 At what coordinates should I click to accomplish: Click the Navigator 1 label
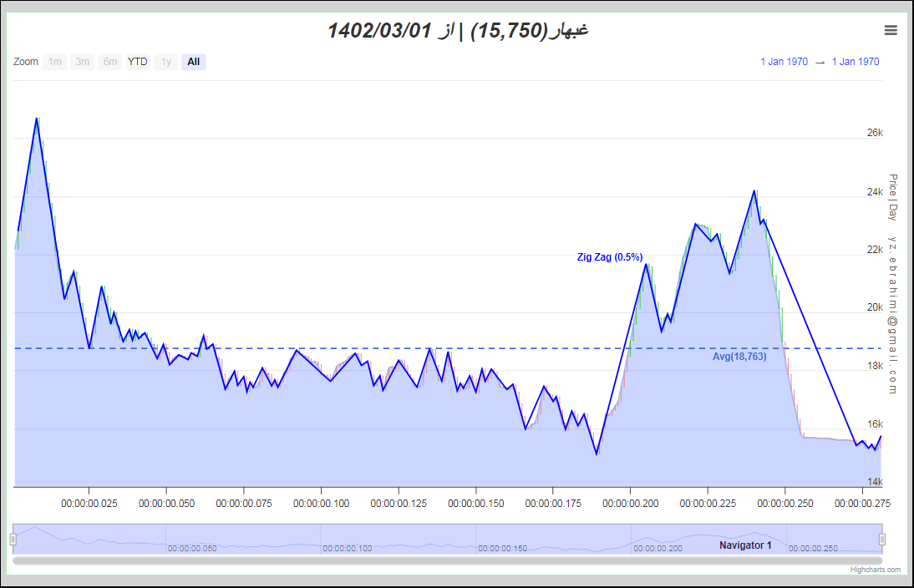745,545
